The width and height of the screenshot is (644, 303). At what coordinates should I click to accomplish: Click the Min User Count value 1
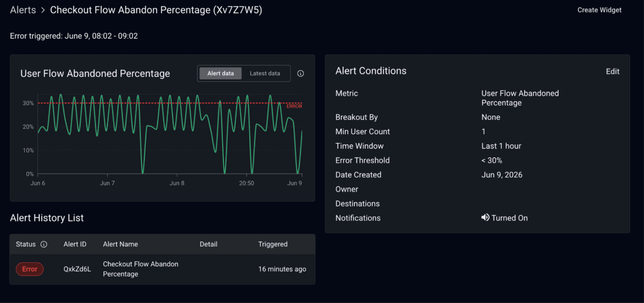click(483, 132)
